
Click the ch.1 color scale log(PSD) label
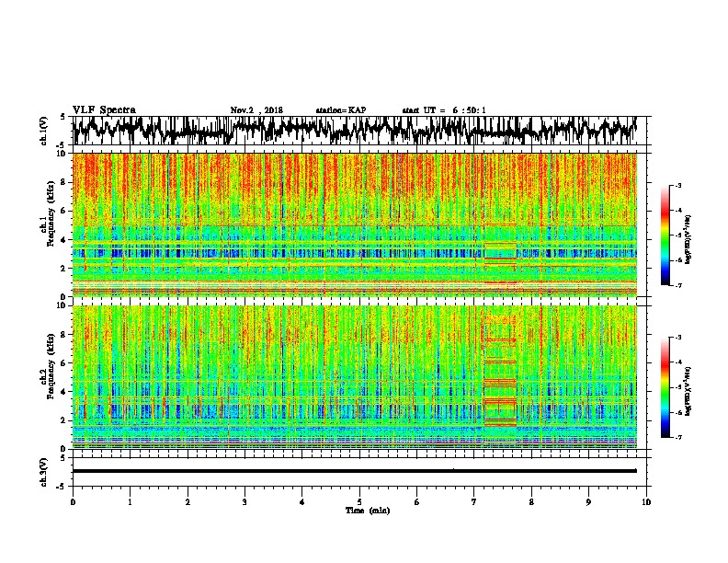(x=688, y=240)
